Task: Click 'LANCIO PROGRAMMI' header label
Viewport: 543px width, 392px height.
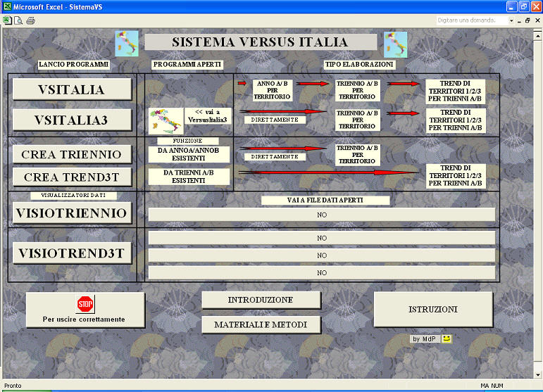Action: pos(74,64)
